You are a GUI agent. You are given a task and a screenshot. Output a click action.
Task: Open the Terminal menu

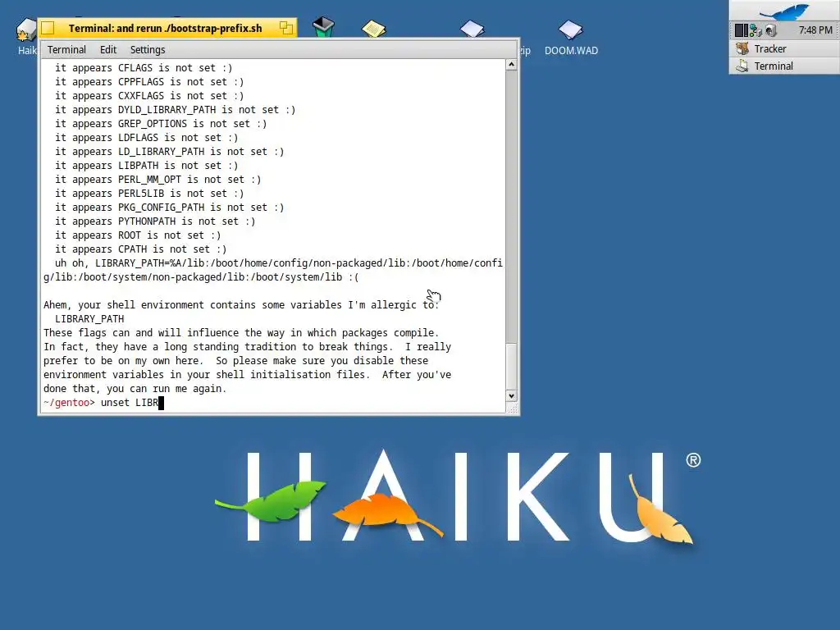(66, 50)
